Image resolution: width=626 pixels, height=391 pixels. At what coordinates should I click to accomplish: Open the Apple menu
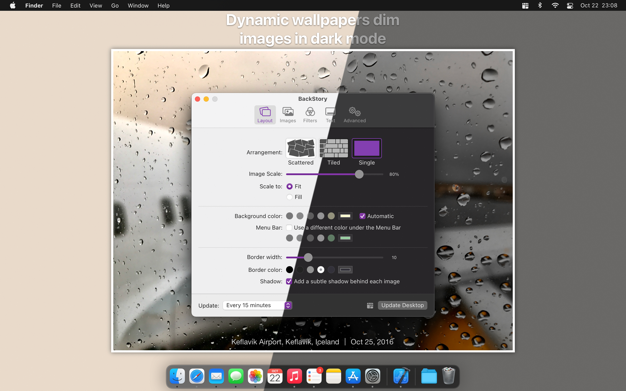(x=12, y=6)
